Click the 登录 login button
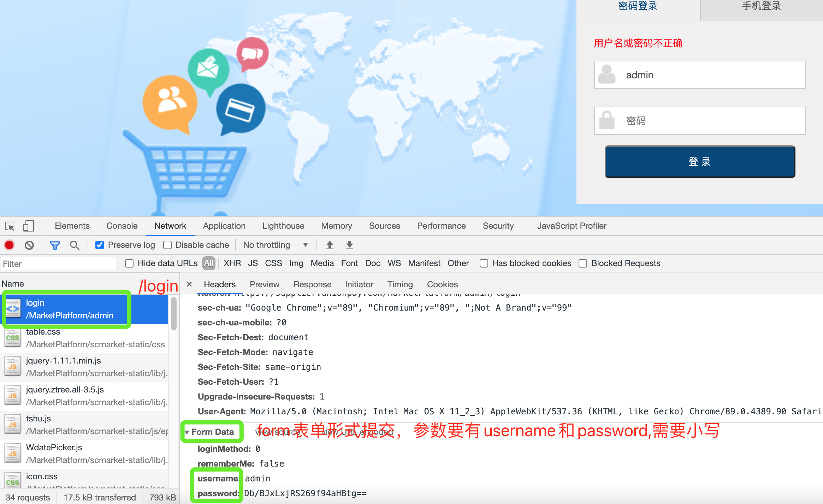 point(700,162)
